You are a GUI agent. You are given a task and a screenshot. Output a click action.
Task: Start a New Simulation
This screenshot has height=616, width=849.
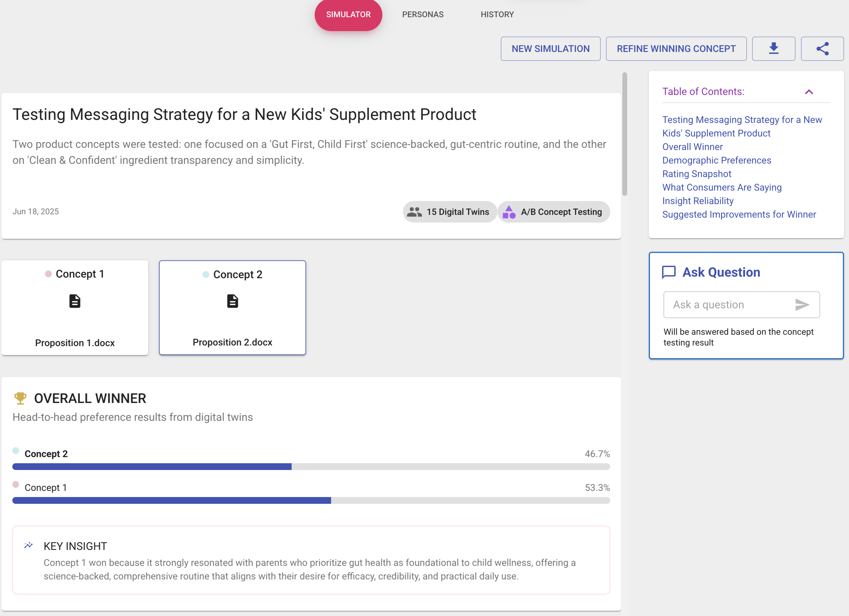tap(551, 49)
